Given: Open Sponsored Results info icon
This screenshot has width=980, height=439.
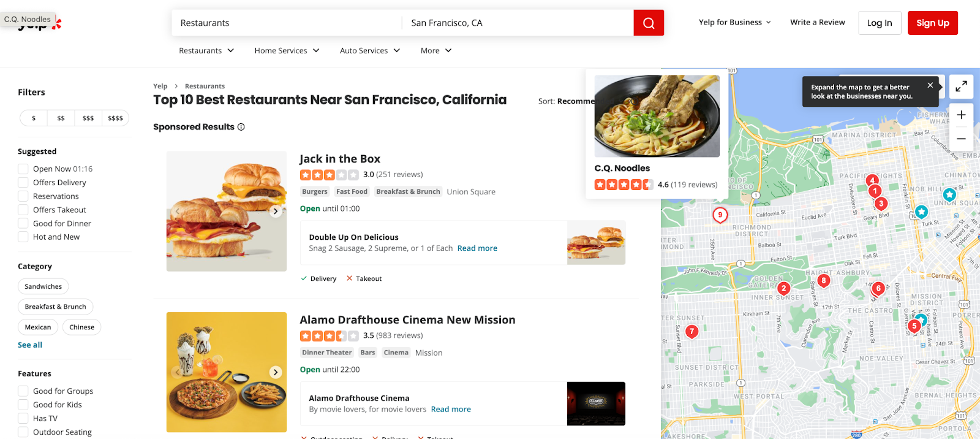Looking at the screenshot, I should 241,127.
